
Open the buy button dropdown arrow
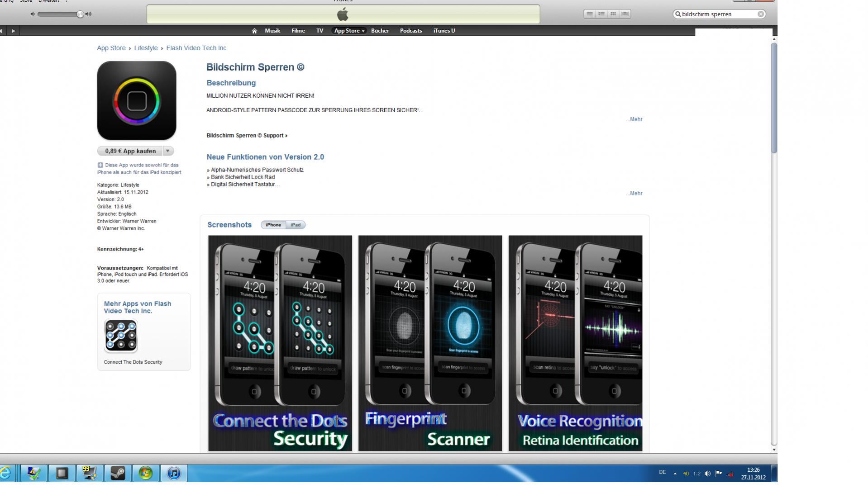[x=168, y=151]
